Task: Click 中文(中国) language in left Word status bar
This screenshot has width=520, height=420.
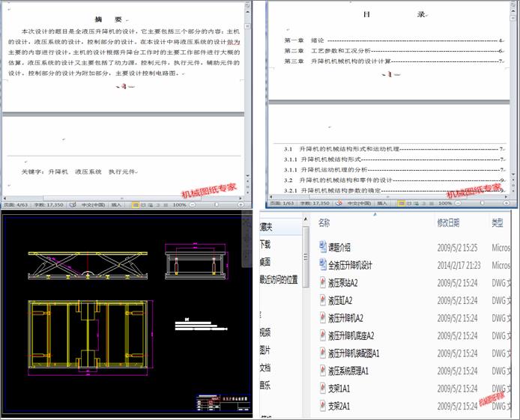Action: point(93,204)
